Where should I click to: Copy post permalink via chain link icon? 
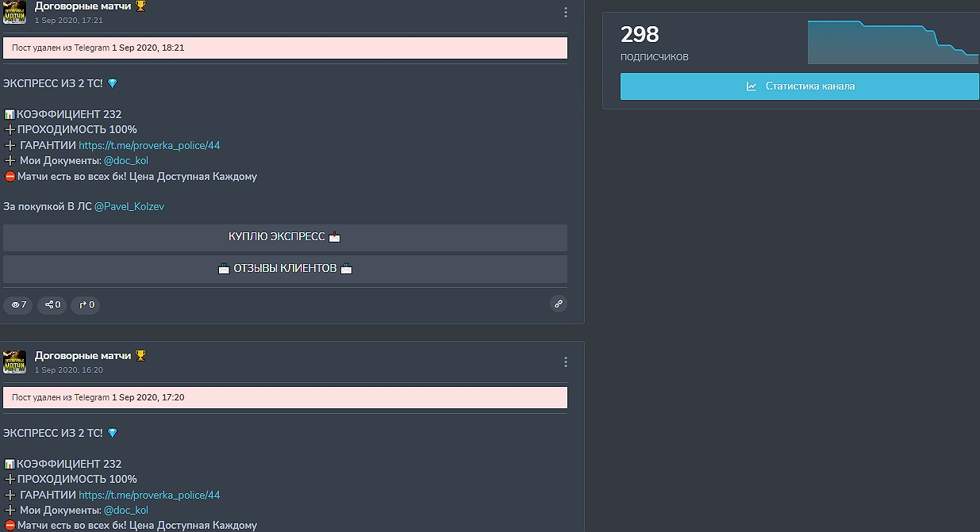[x=559, y=304]
